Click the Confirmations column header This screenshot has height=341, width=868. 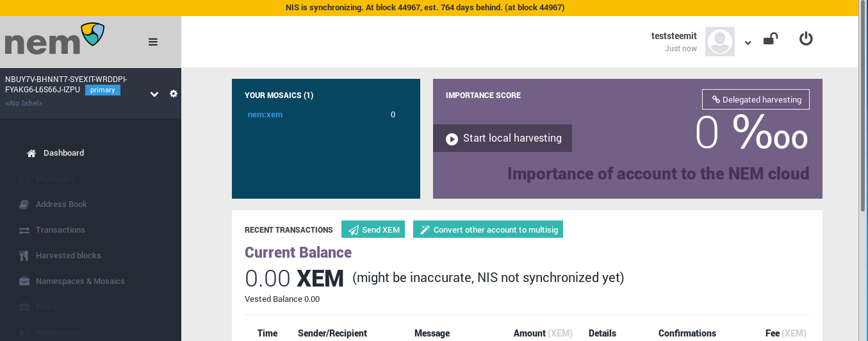click(x=687, y=333)
